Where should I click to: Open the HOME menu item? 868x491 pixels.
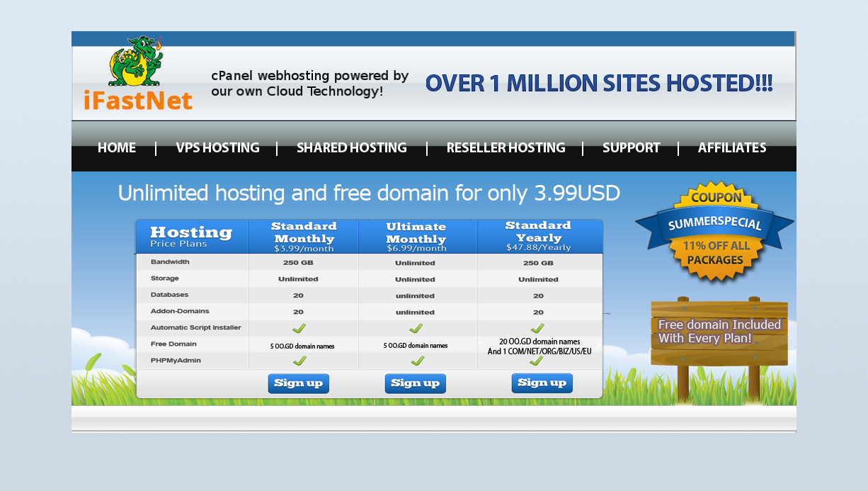click(x=117, y=148)
